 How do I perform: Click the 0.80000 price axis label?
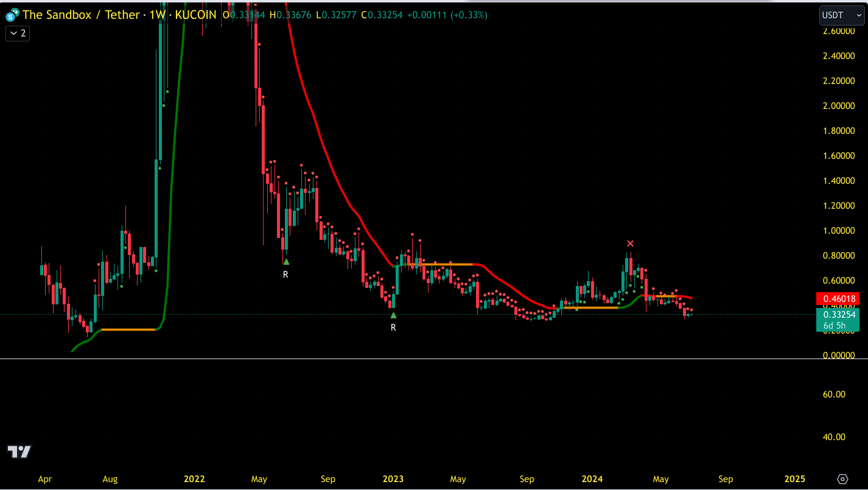click(839, 256)
